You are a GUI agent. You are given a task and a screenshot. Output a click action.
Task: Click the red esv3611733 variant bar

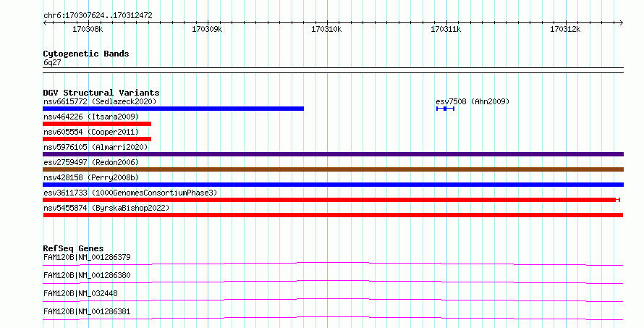click(x=331, y=200)
